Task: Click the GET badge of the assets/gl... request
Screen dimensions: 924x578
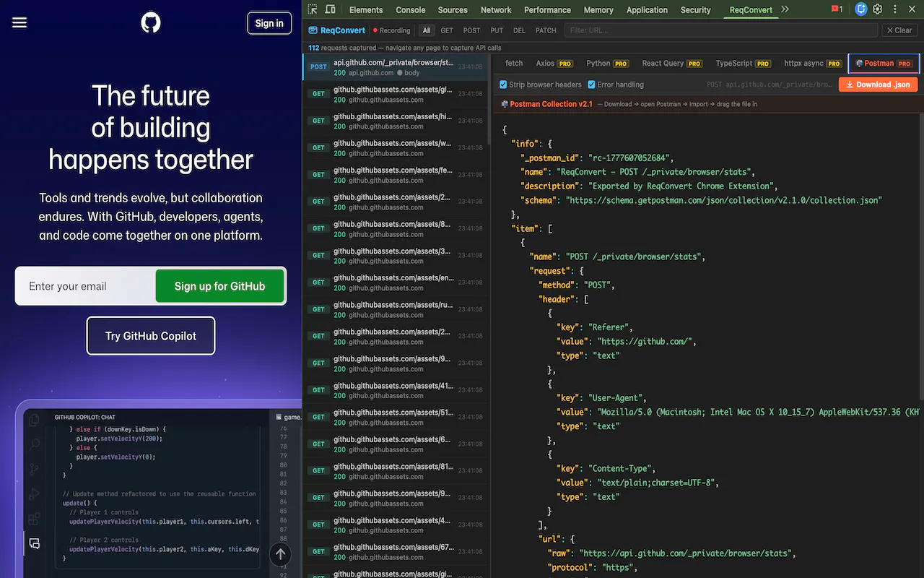Action: [x=318, y=94]
